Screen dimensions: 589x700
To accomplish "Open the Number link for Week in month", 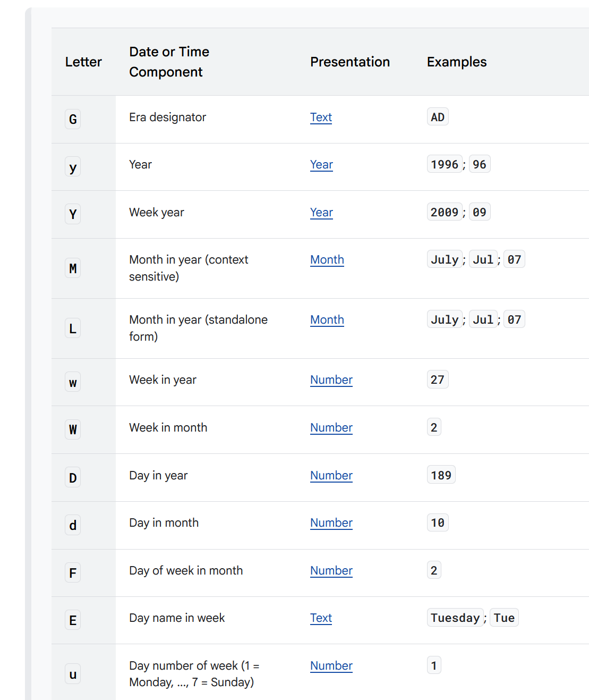I will tap(331, 428).
